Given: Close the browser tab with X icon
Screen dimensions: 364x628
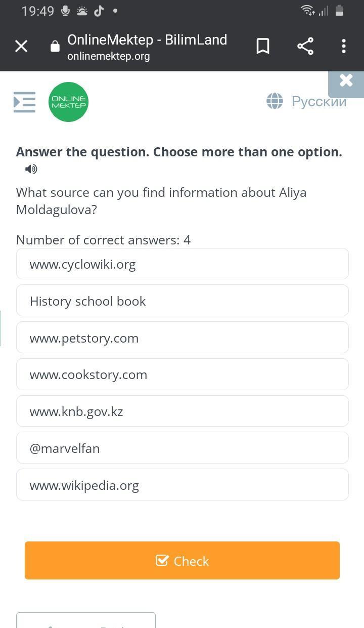Looking at the screenshot, I should tap(21, 46).
